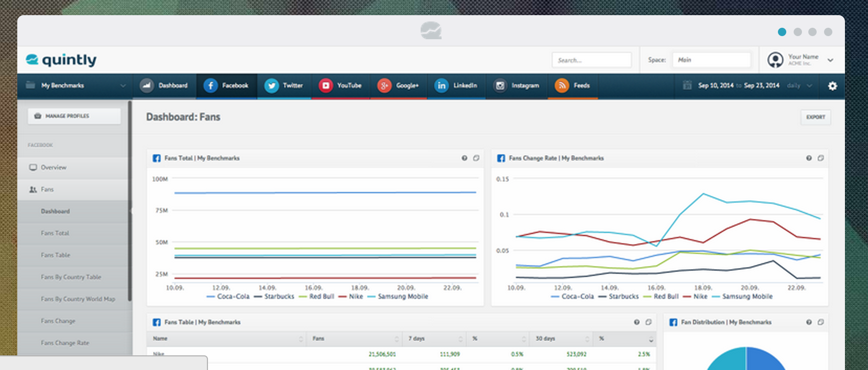Click Facebook icon on Fans Total widget
868x370 pixels.
point(157,158)
